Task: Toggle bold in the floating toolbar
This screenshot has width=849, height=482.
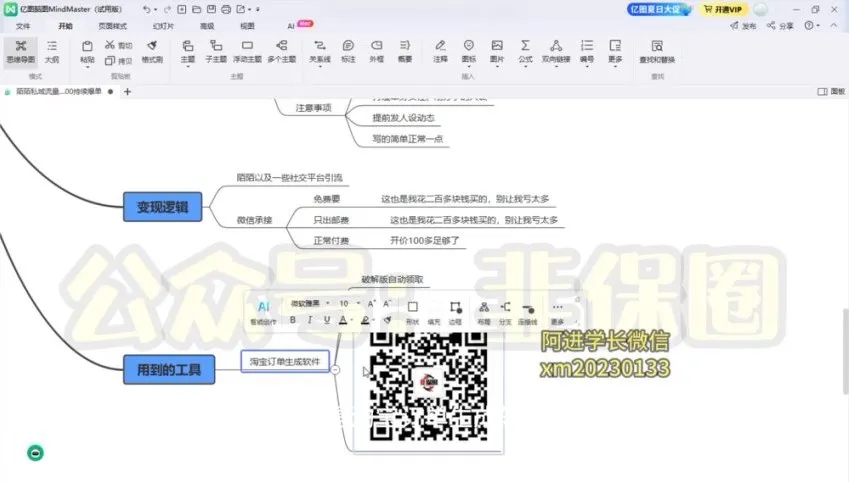Action: 294,320
